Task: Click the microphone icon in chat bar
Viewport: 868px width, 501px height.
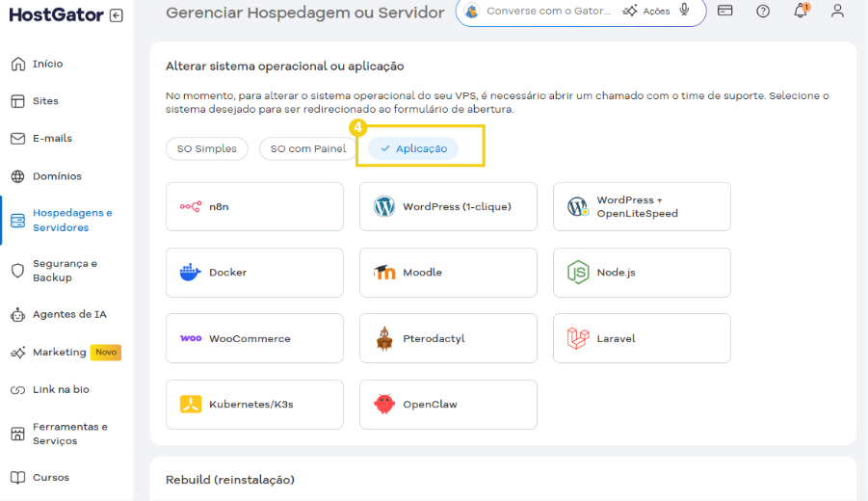Action: pyautogui.click(x=684, y=10)
